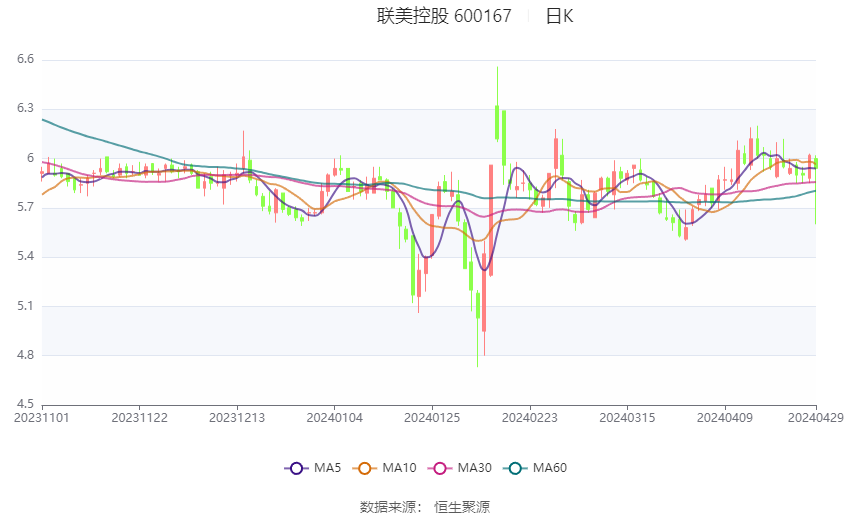Select the 20240125 date axis label
850x517 pixels.
point(432,418)
